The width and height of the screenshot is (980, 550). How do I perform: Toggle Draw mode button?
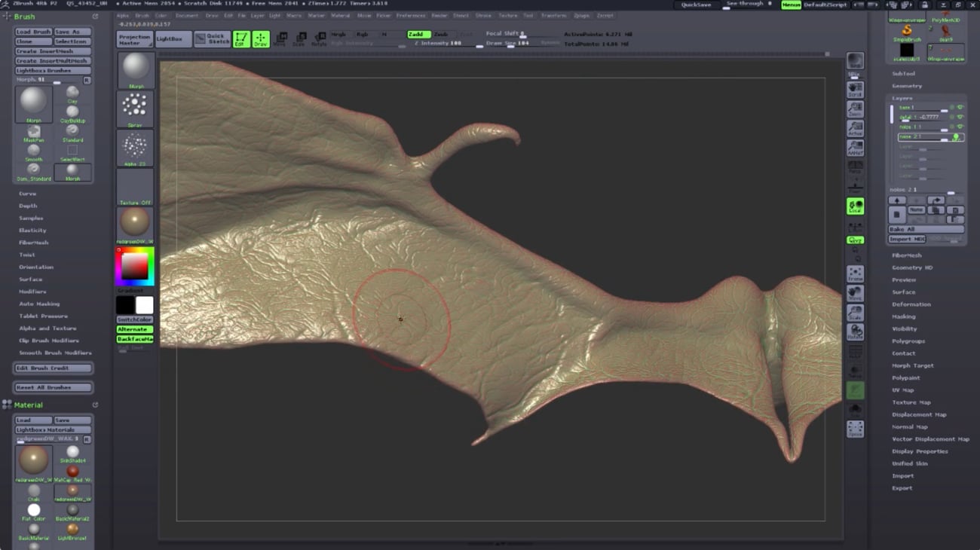[261, 39]
